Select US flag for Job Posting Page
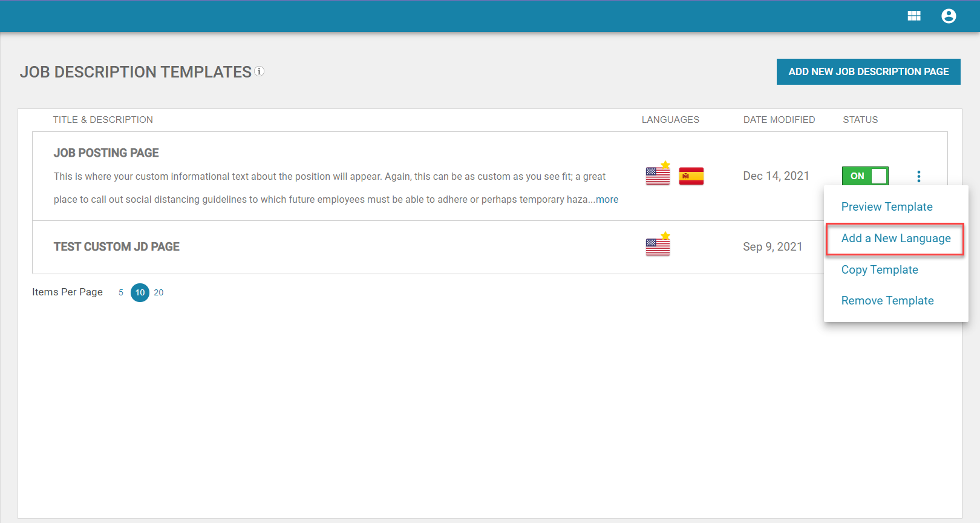This screenshot has width=980, height=523. 658,176
